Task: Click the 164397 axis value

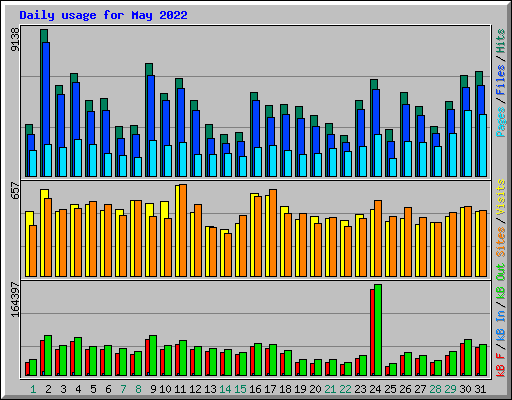Action: click(x=15, y=299)
